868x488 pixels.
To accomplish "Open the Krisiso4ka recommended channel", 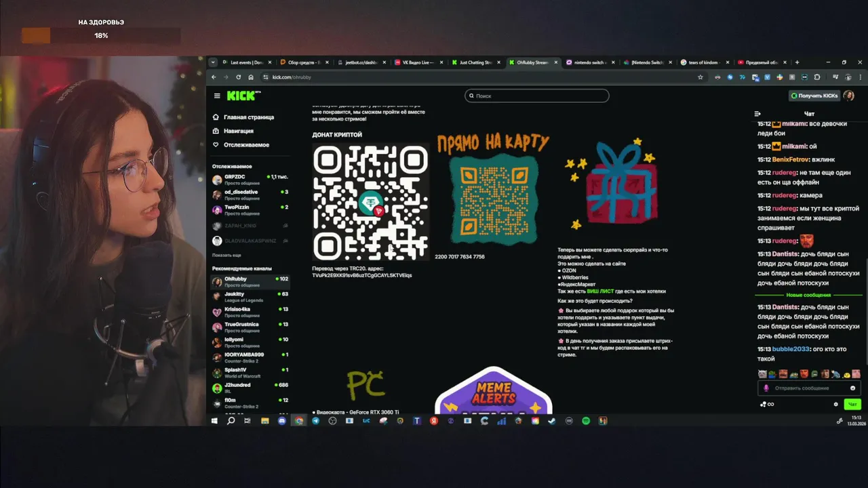I will pos(250,312).
